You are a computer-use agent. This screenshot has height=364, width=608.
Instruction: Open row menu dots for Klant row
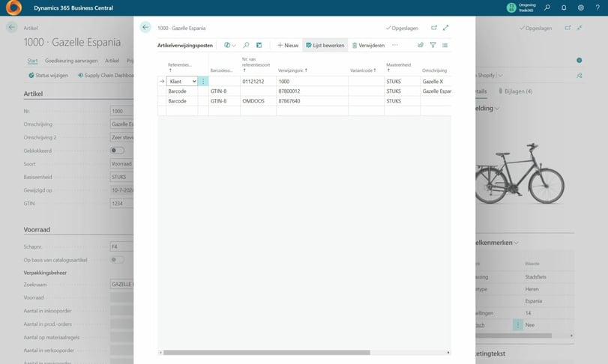(x=203, y=82)
